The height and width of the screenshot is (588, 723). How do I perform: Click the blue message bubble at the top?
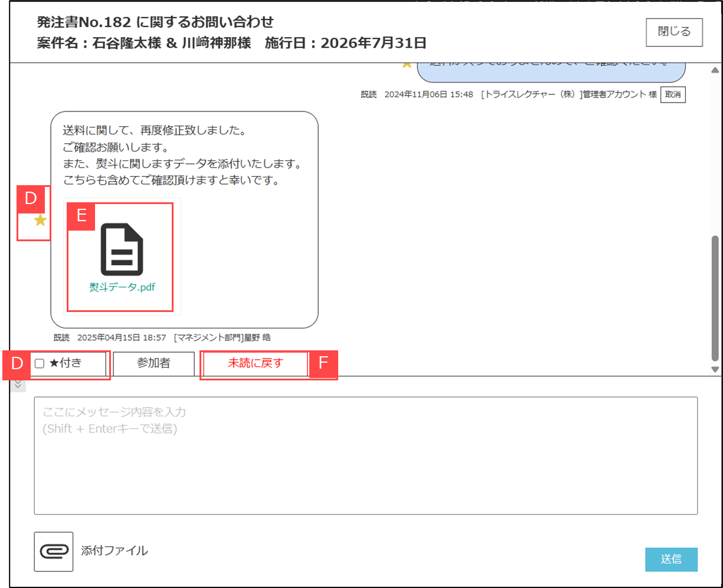(x=551, y=71)
